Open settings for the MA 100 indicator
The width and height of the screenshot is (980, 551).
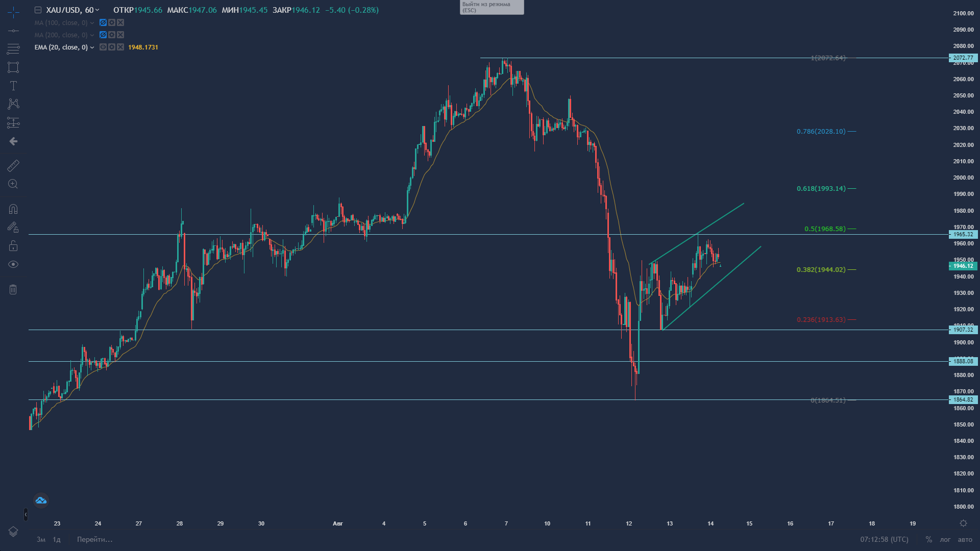112,22
